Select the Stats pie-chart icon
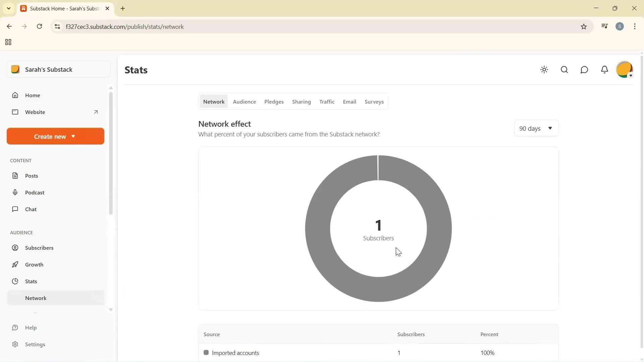This screenshot has height=362, width=644. 15,281
